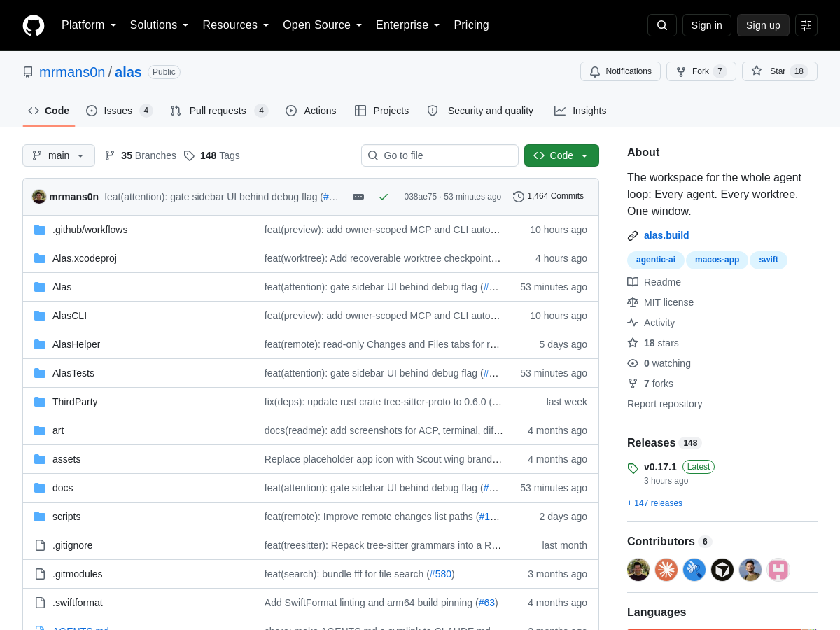Image resolution: width=840 pixels, height=630 pixels.
Task: Fork the repository
Action: point(701,71)
